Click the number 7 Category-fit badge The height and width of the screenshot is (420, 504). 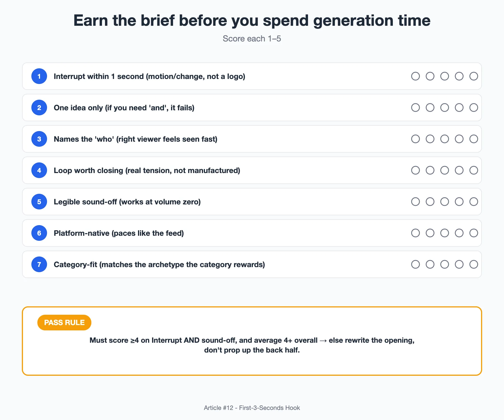[39, 264]
